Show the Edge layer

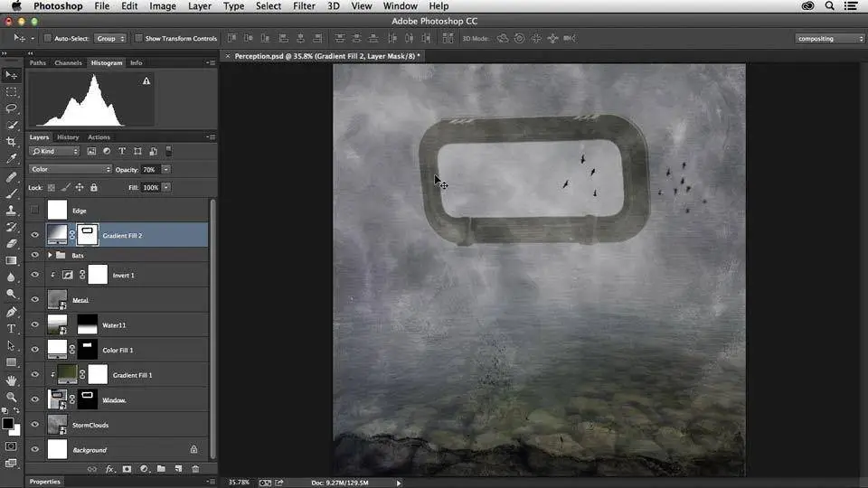(x=35, y=211)
